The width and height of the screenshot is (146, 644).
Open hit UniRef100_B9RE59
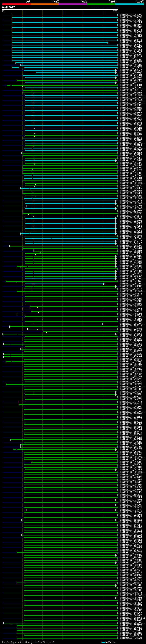click(x=131, y=25)
